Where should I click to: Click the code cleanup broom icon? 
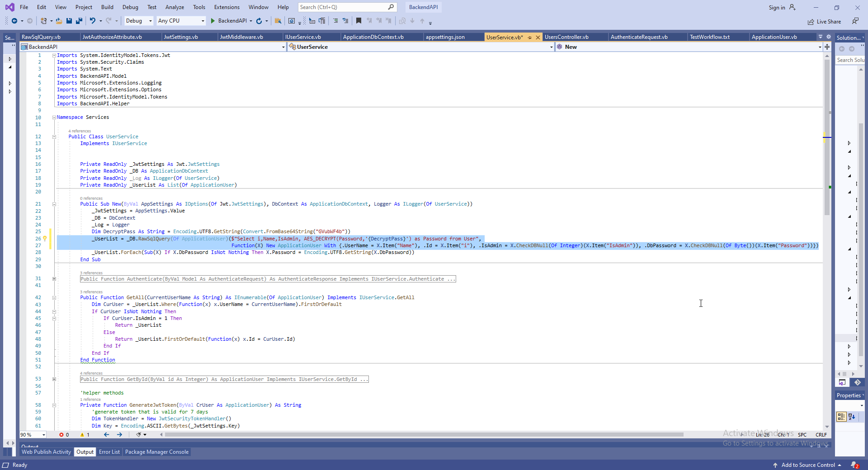point(139,435)
